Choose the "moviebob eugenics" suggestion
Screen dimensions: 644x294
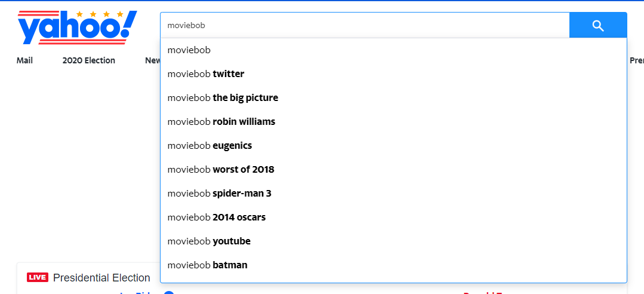pyautogui.click(x=393, y=146)
